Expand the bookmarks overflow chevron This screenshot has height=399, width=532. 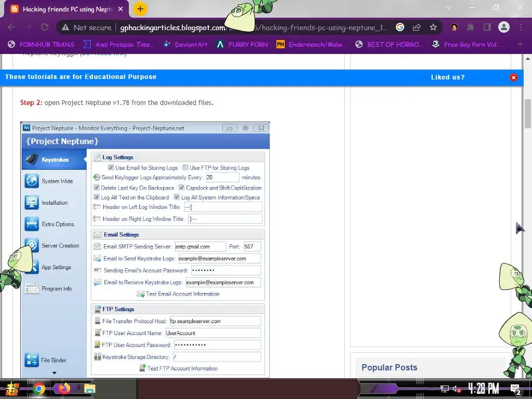pyautogui.click(x=520, y=44)
